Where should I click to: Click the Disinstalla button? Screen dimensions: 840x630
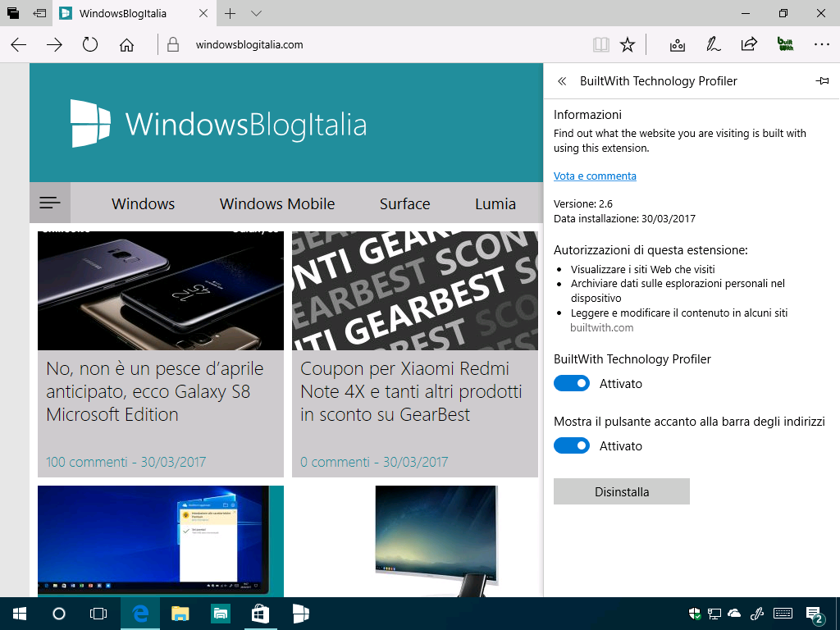pos(622,491)
